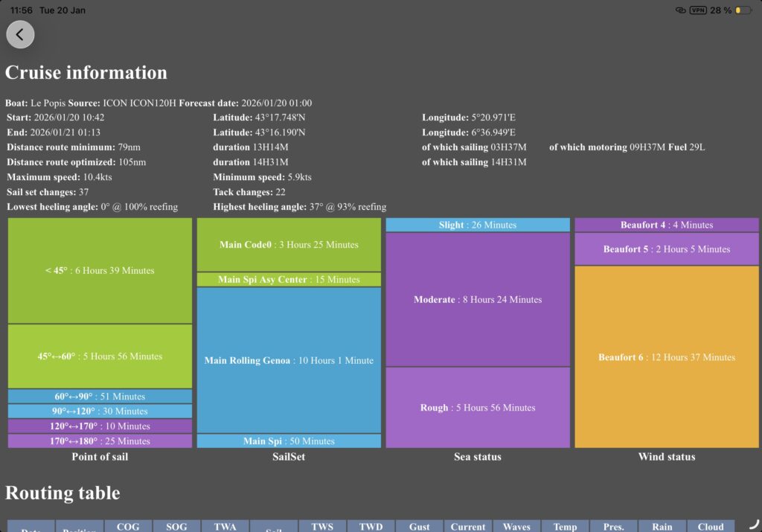762x532 pixels.
Task: Click the Rough sea status block
Action: [x=478, y=408]
